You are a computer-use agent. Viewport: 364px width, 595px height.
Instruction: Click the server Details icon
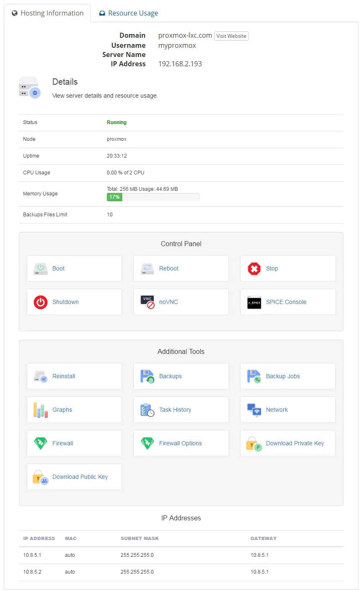pyautogui.click(x=29, y=88)
